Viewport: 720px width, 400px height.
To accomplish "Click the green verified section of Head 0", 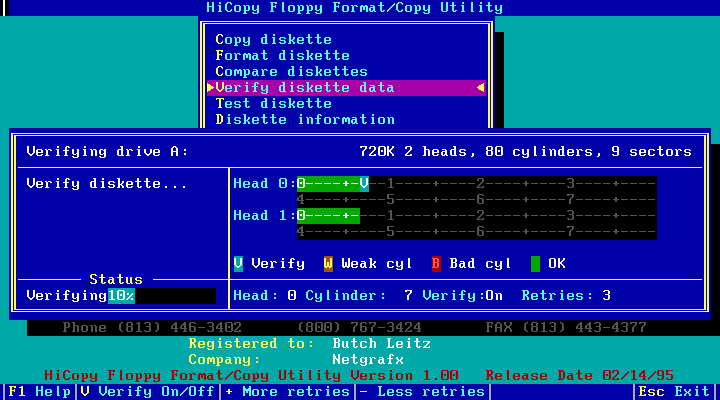I will pyautogui.click(x=328, y=184).
